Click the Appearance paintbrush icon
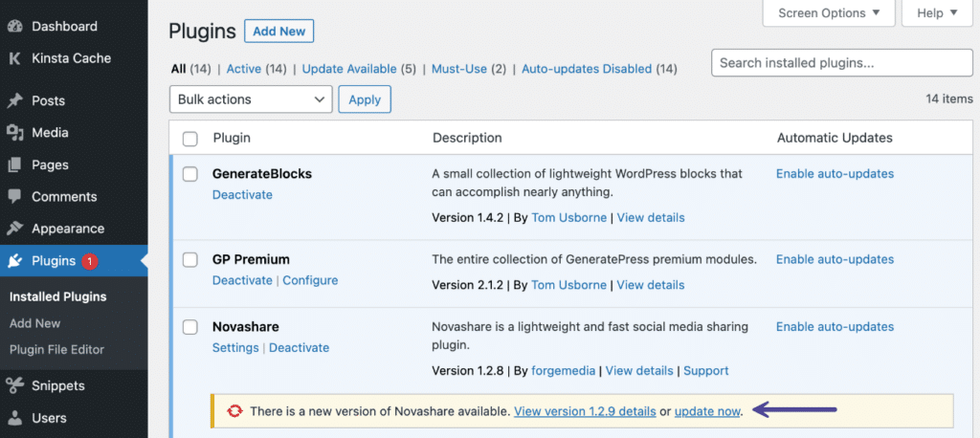This screenshot has height=438, width=980. [x=15, y=229]
